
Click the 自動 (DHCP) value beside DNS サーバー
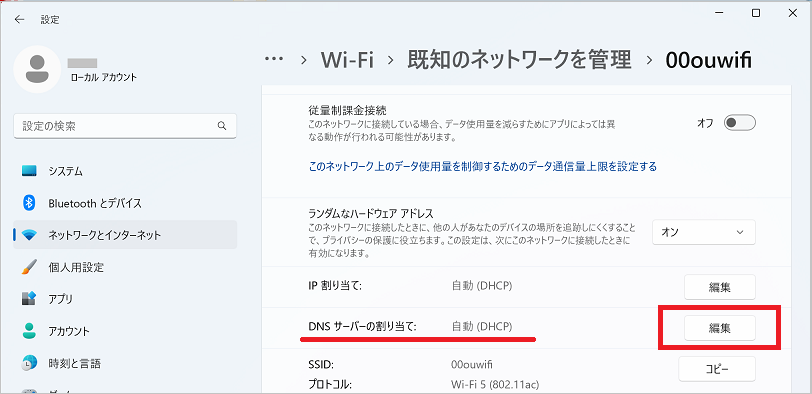pos(482,327)
